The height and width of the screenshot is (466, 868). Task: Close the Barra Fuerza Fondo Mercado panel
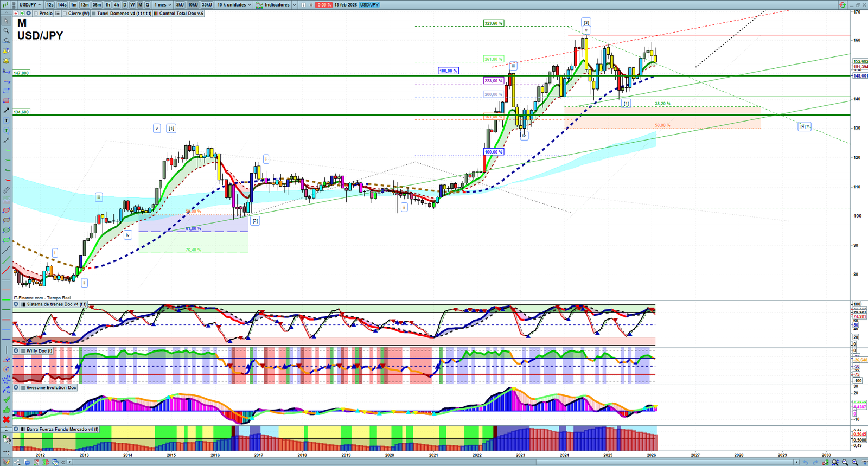tap(16, 429)
